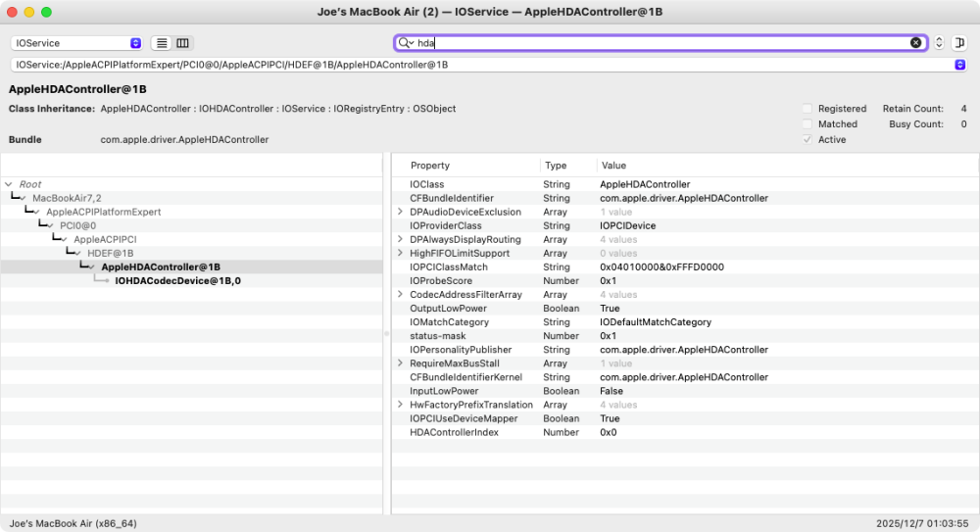Collapse the HDEF@1B node
Viewport: 980px width, 532px height.
click(x=77, y=253)
